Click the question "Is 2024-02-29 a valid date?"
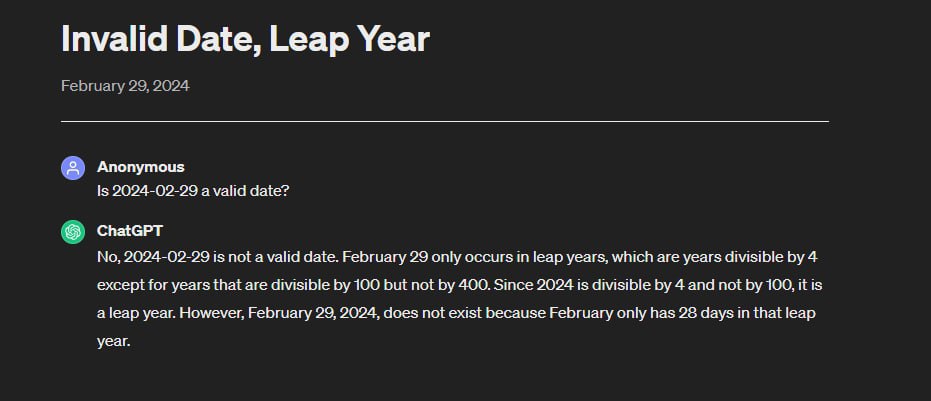The height and width of the screenshot is (401, 931). (193, 190)
